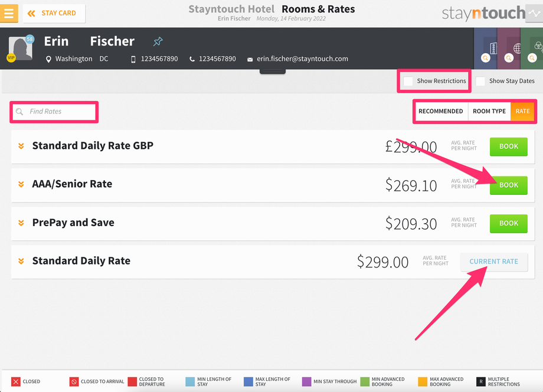The image size is (543, 392).
Task: Expand AAA/Senior Rate row
Action: point(21,184)
